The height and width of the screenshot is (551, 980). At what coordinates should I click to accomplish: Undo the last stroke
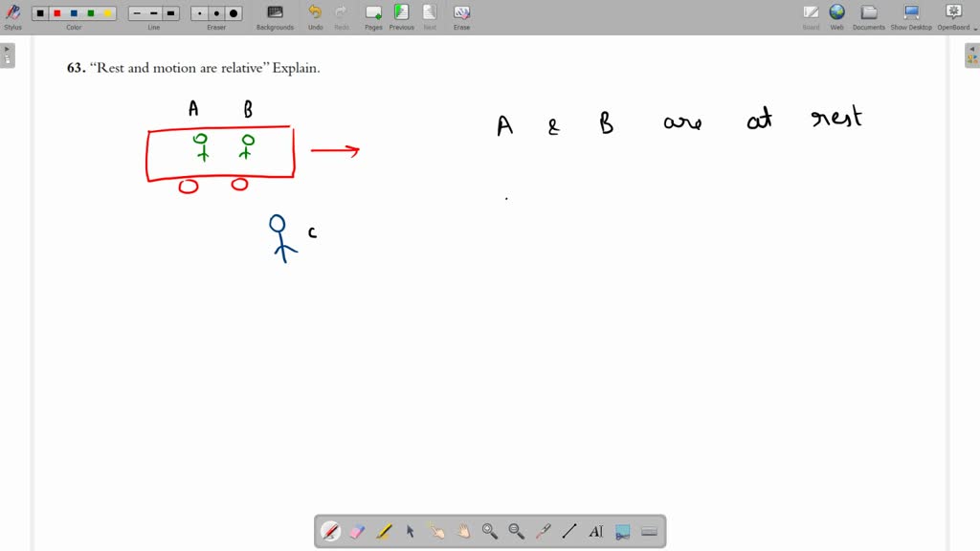(x=315, y=13)
